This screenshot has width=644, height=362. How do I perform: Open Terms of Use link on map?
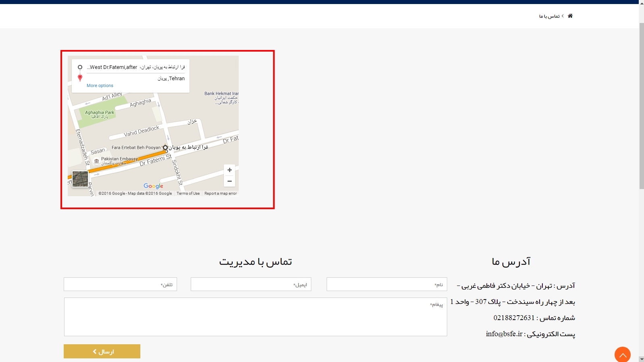coord(188,193)
